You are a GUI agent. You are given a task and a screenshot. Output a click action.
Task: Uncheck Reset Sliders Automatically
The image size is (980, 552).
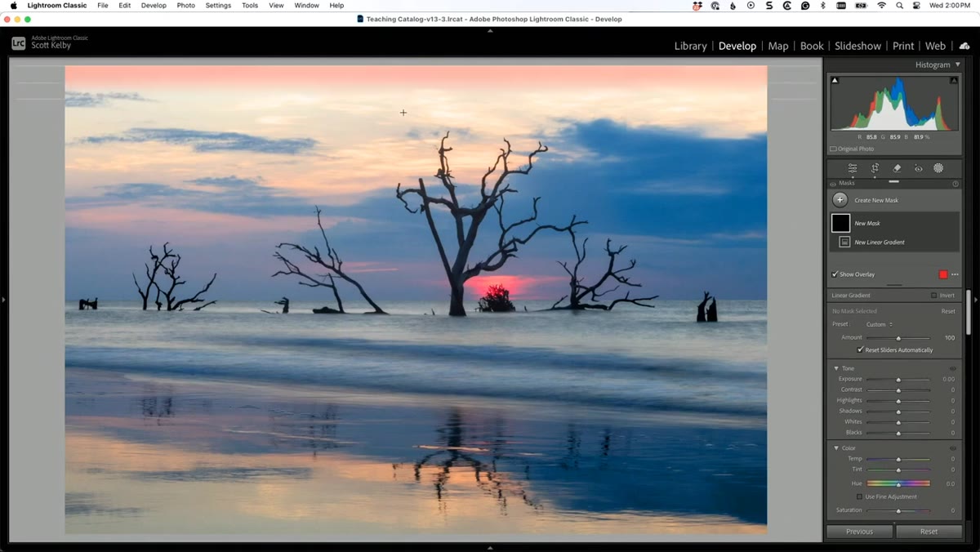coord(860,349)
